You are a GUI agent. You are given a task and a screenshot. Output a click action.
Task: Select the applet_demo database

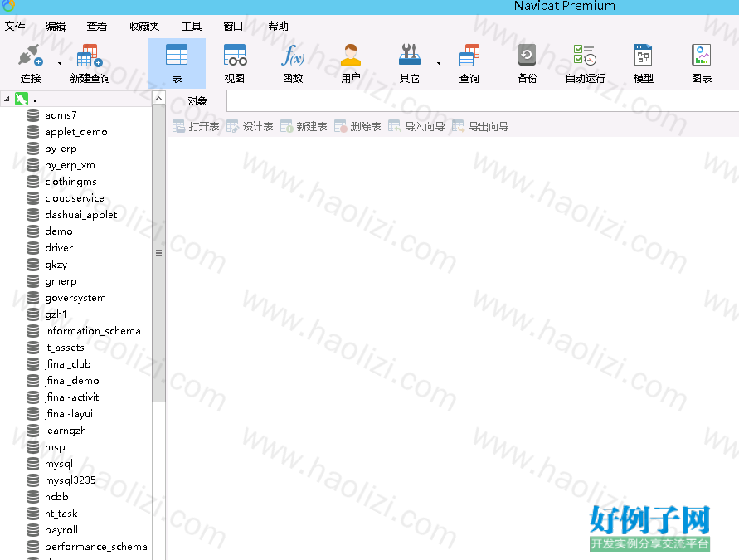pyautogui.click(x=75, y=132)
